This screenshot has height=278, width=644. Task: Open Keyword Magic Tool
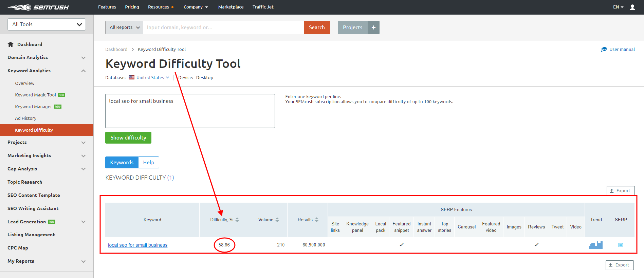(x=36, y=95)
